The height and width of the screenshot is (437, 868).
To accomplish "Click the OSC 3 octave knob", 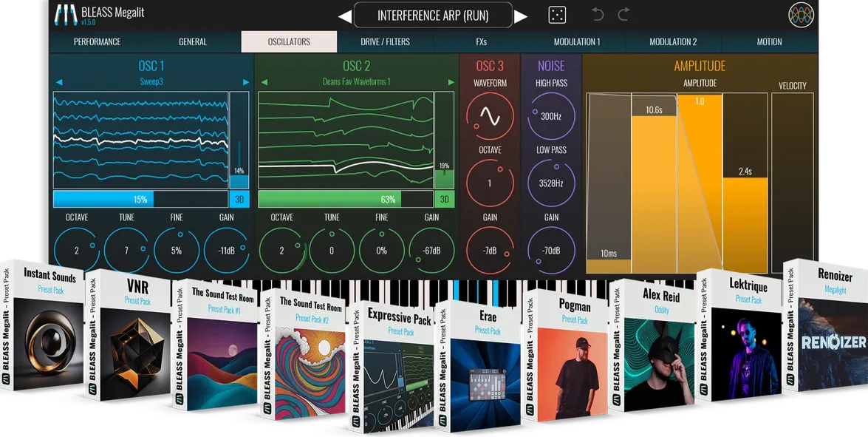I will 490,183.
